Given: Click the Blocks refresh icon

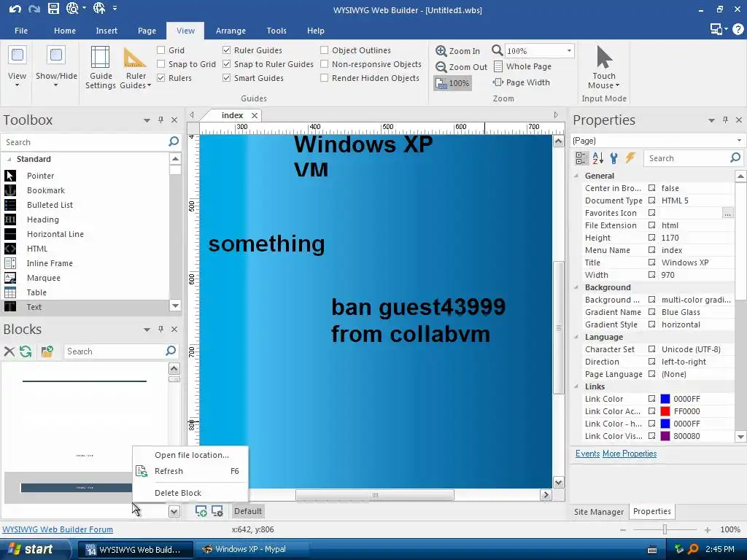Looking at the screenshot, I should click(x=26, y=351).
